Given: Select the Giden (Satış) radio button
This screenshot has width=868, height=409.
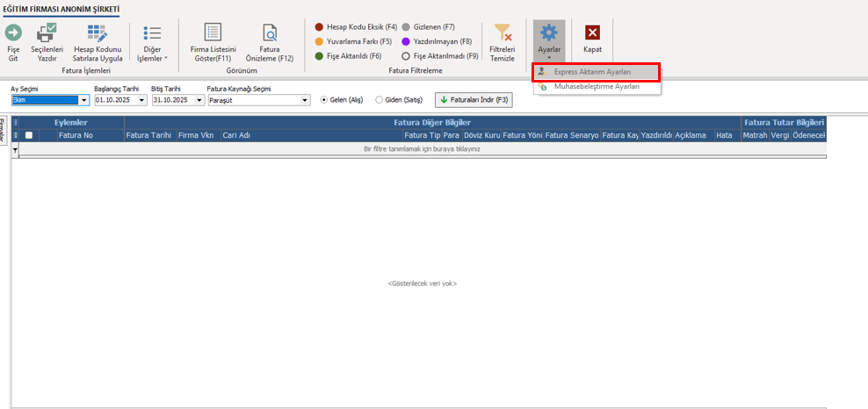Looking at the screenshot, I should [x=379, y=100].
